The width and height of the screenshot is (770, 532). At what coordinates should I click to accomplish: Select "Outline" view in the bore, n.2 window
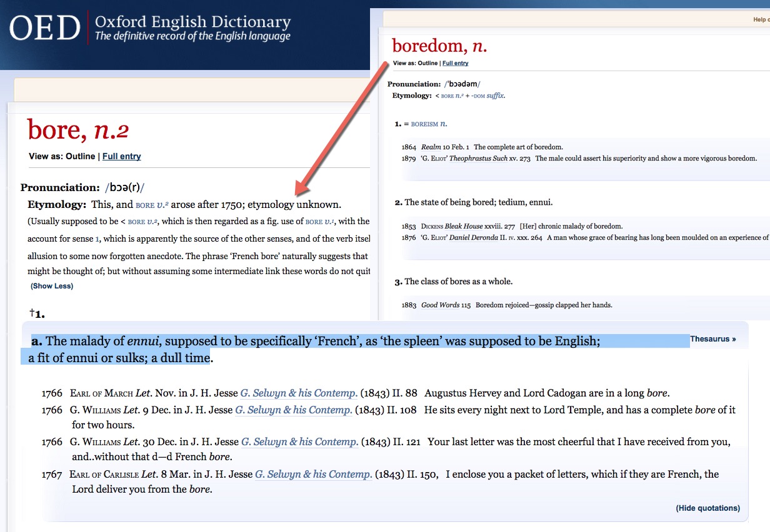pos(81,156)
